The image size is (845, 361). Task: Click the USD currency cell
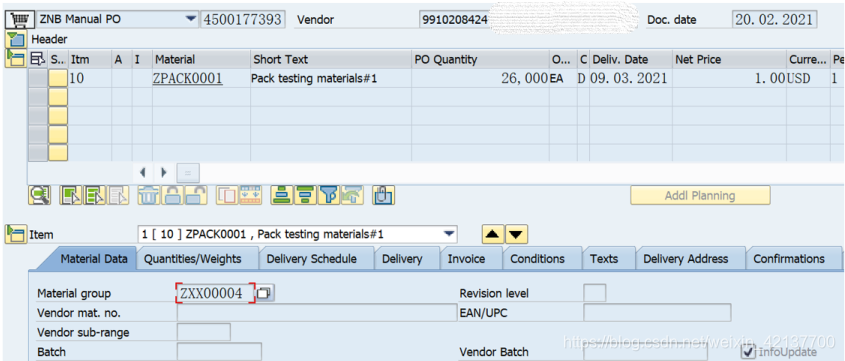coord(807,79)
